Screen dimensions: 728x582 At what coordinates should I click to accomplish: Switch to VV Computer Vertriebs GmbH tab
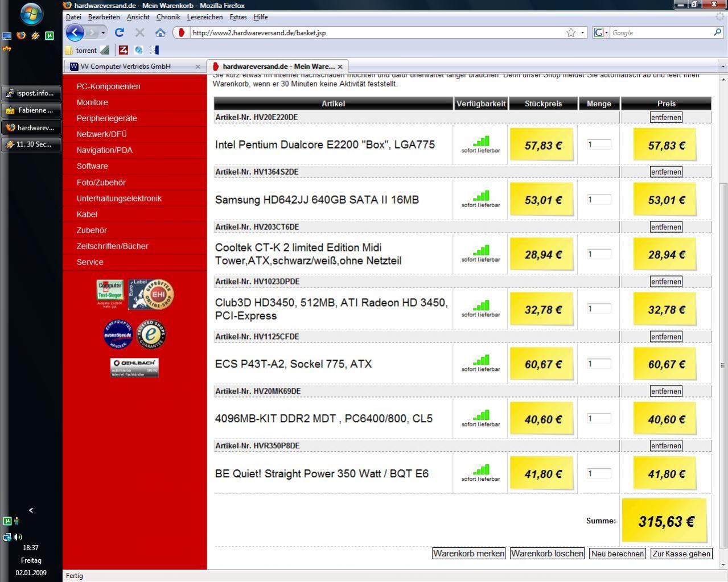135,67
